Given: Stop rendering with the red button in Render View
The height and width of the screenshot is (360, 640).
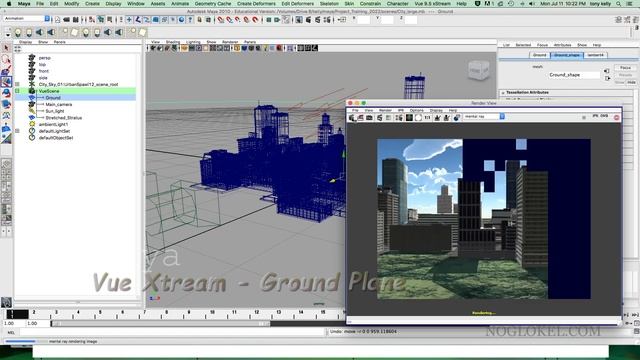Looking at the screenshot, I should 616,118.
